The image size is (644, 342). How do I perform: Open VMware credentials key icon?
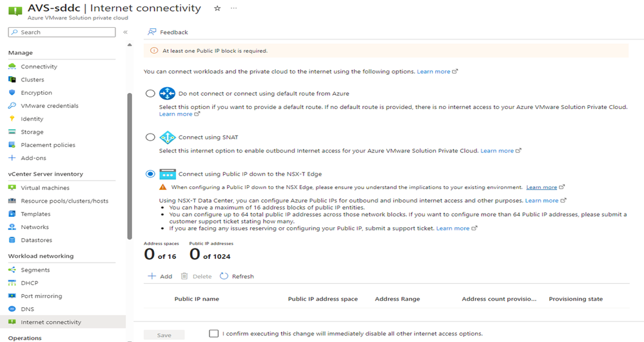(x=12, y=106)
